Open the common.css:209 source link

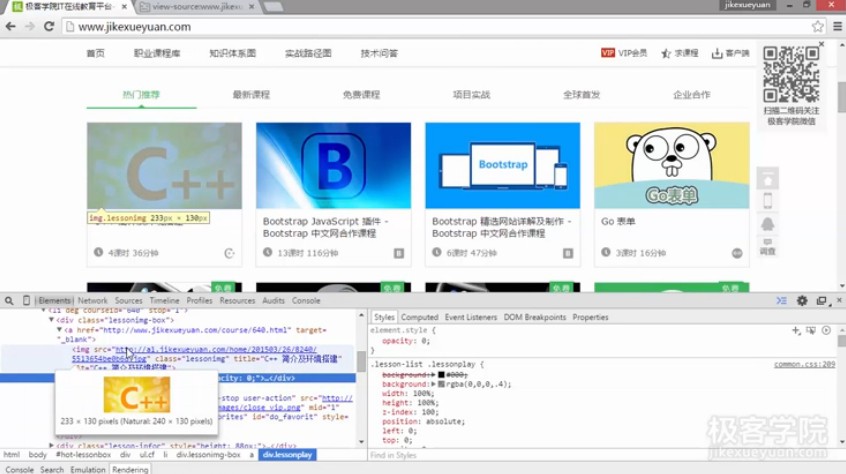coord(804,365)
